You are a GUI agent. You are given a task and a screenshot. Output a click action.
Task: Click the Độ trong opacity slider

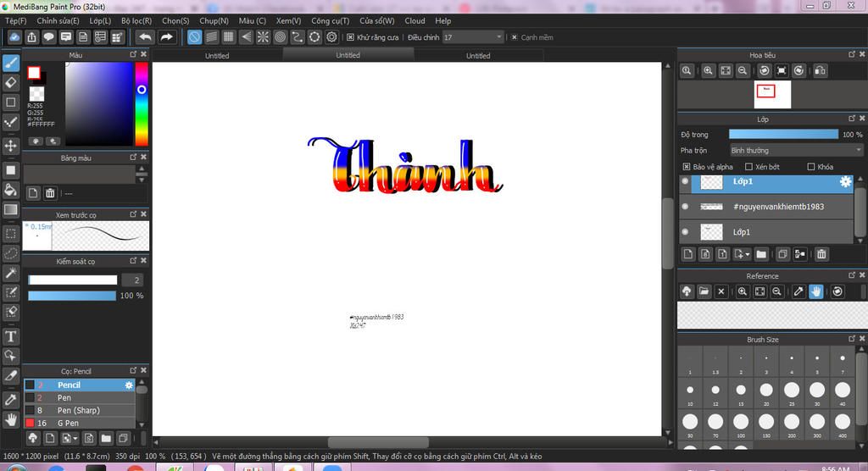tap(783, 135)
